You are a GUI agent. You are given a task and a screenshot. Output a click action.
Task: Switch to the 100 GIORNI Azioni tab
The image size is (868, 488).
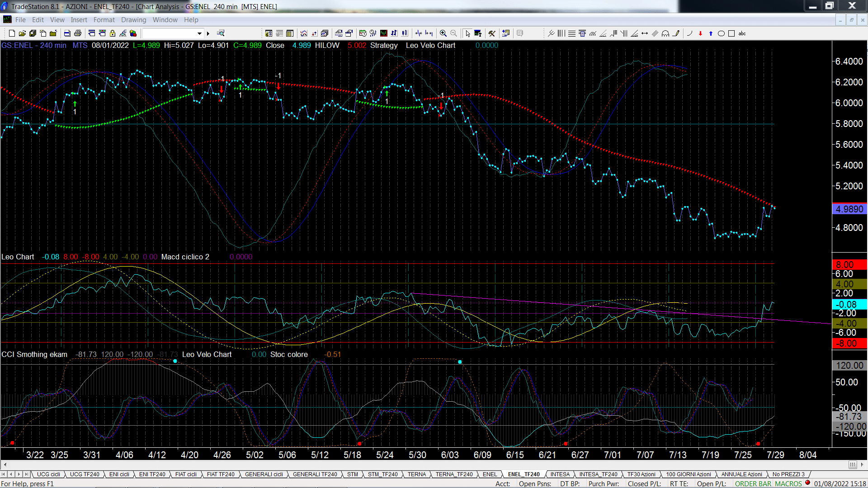pyautogui.click(x=689, y=474)
